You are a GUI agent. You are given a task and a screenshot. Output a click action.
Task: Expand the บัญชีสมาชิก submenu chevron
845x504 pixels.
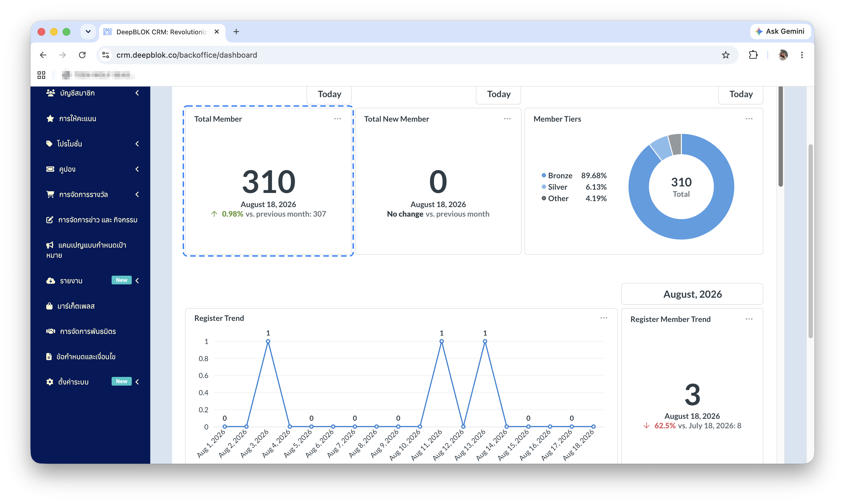[137, 93]
